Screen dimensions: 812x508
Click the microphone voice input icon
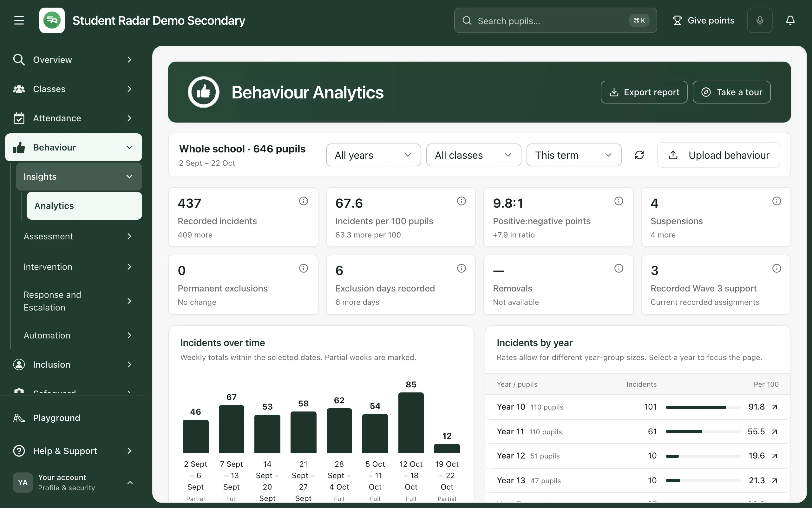click(760, 20)
